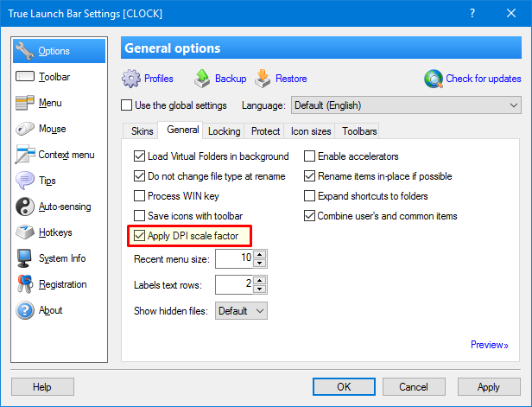Increase Recent menu size with up arrow
This screenshot has width=532, height=407.
[x=260, y=254]
